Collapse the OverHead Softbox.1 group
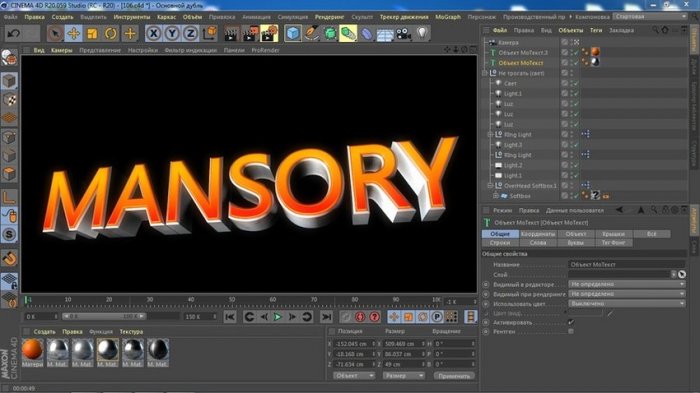The width and height of the screenshot is (700, 393). tap(490, 186)
